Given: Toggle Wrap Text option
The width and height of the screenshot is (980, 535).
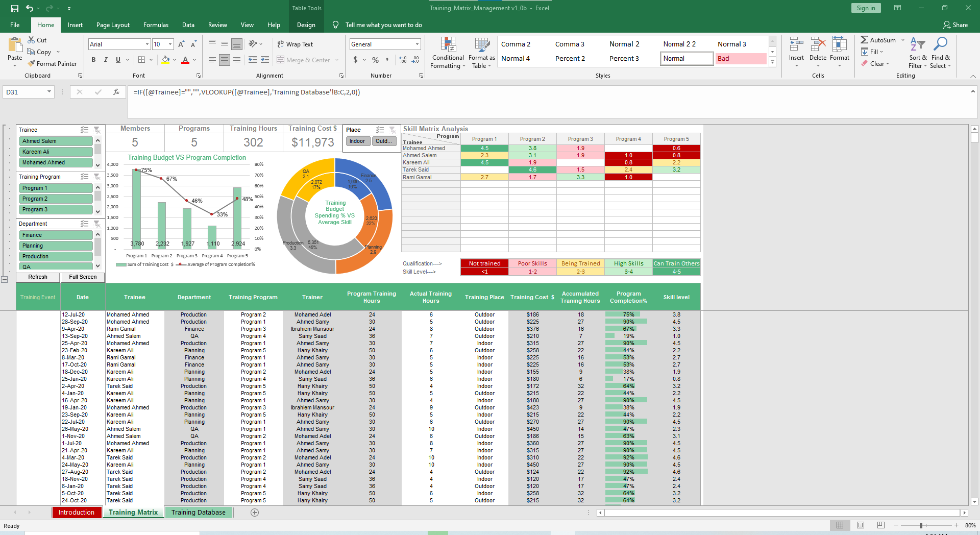Looking at the screenshot, I should (295, 44).
